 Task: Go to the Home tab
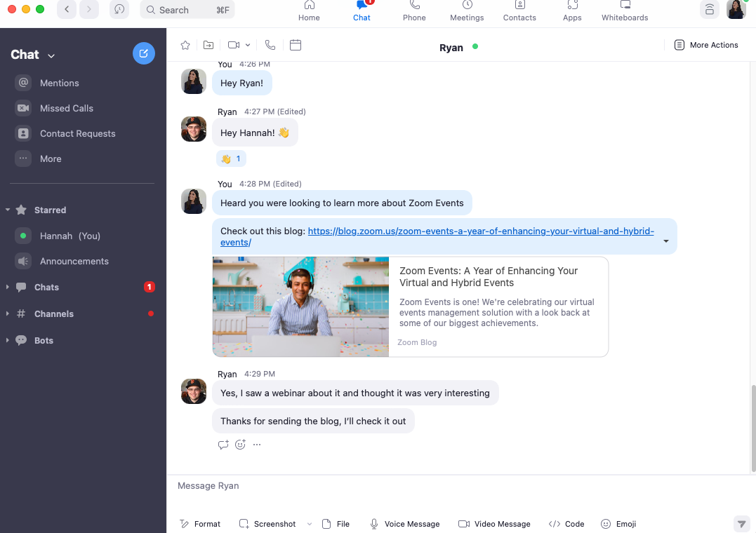[x=309, y=11]
